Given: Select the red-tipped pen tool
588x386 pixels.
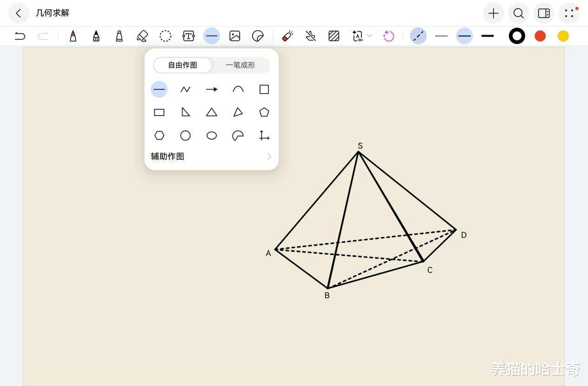Looking at the screenshot, I should 73,36.
